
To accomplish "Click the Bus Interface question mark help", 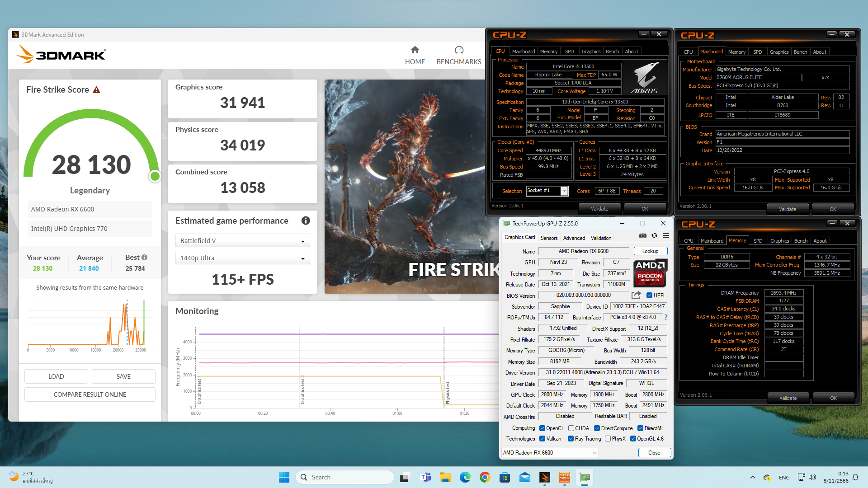I will tap(666, 317).
